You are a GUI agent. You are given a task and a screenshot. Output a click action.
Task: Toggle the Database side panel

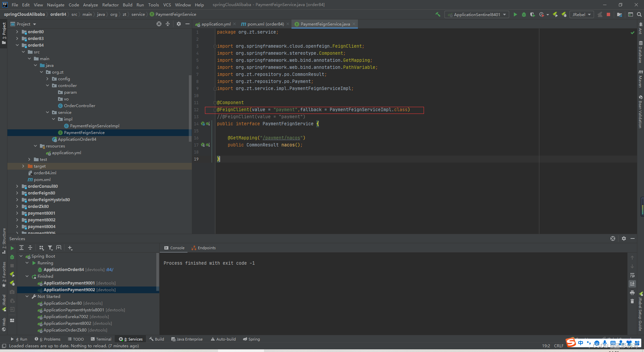[x=640, y=52]
